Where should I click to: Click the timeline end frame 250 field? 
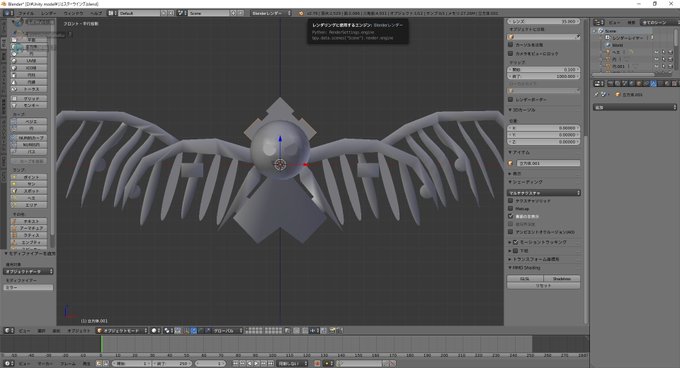(172, 363)
